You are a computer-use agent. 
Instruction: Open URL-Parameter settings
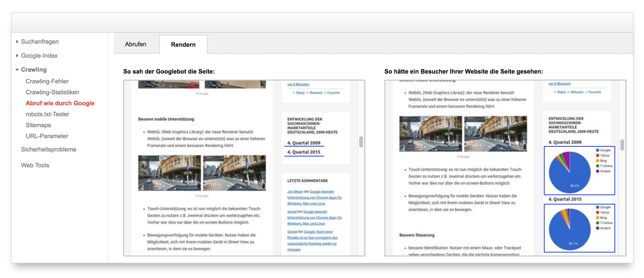[47, 136]
